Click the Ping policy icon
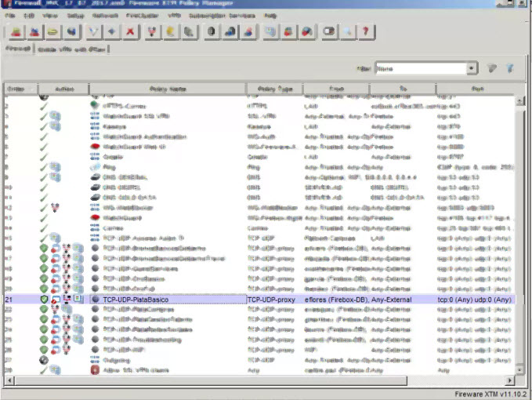This screenshot has height=400, width=532. pos(96,167)
